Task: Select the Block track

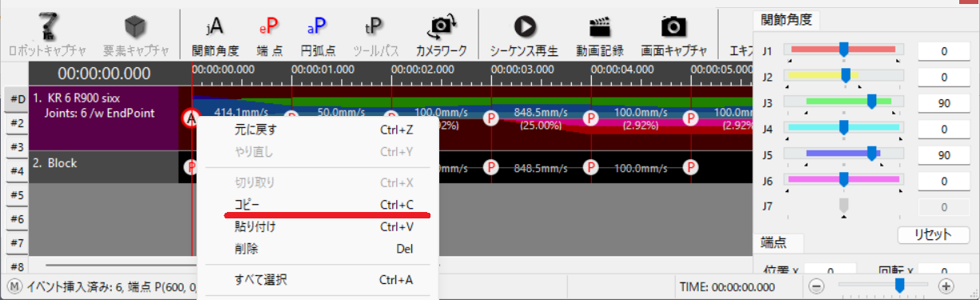Action: 103,167
